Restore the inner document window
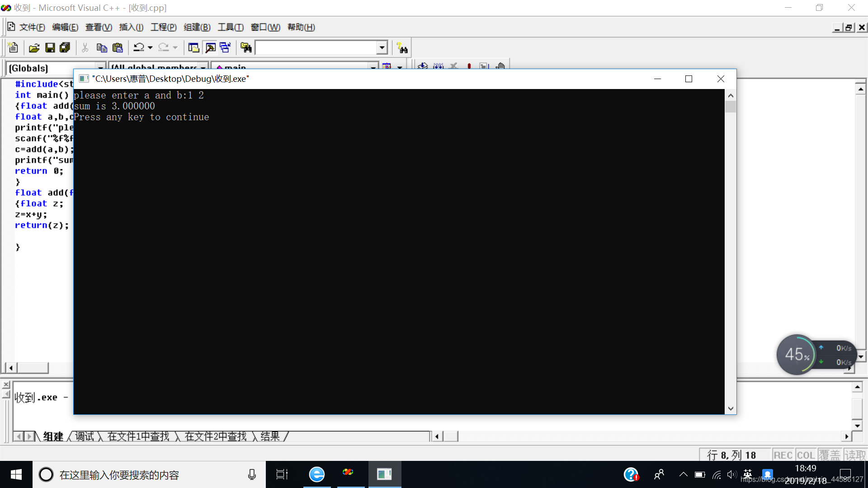868x488 pixels. coord(849,28)
